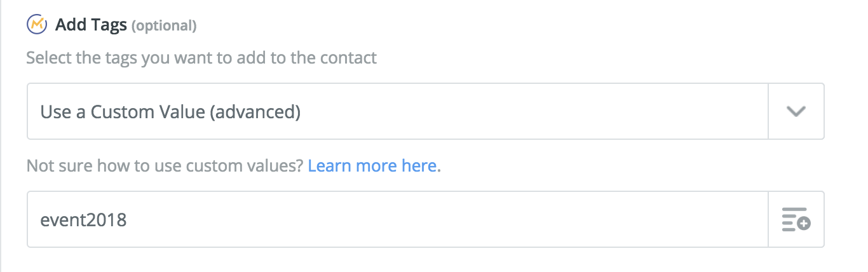Click the plus-list icon in the tag input
This screenshot has height=272, width=868.
click(796, 219)
